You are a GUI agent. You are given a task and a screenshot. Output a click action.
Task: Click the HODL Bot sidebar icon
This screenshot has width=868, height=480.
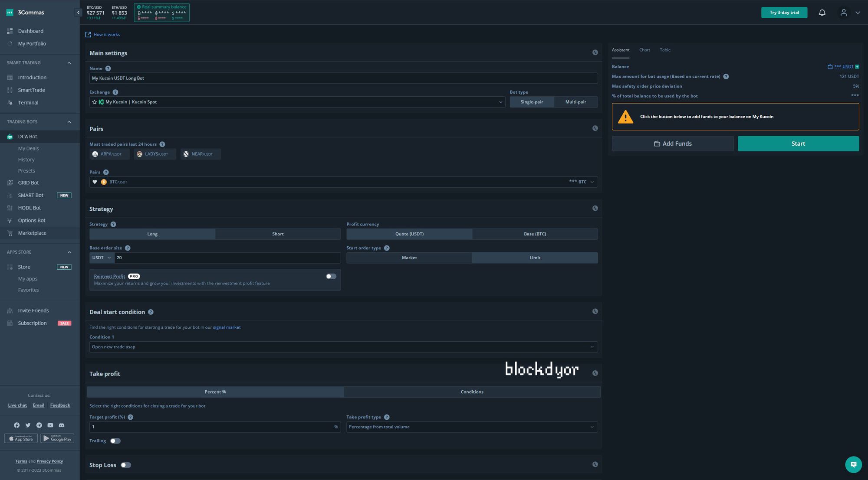tap(10, 209)
